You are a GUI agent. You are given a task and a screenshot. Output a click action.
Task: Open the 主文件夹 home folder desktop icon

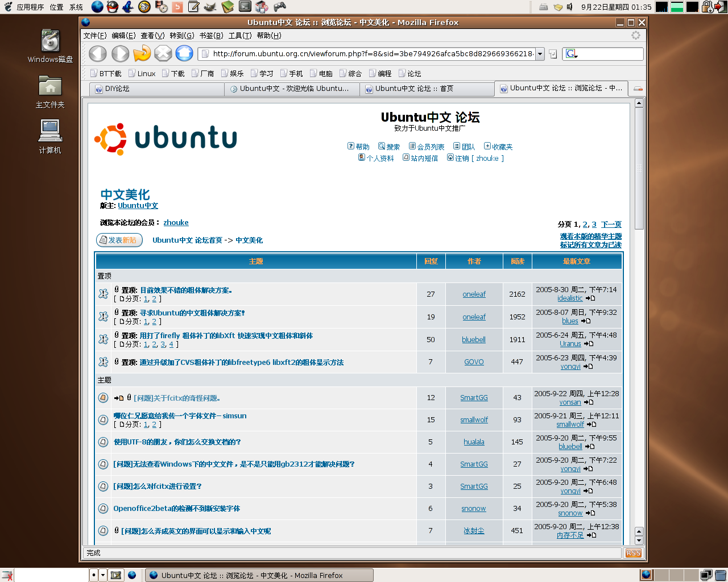[x=50, y=92]
